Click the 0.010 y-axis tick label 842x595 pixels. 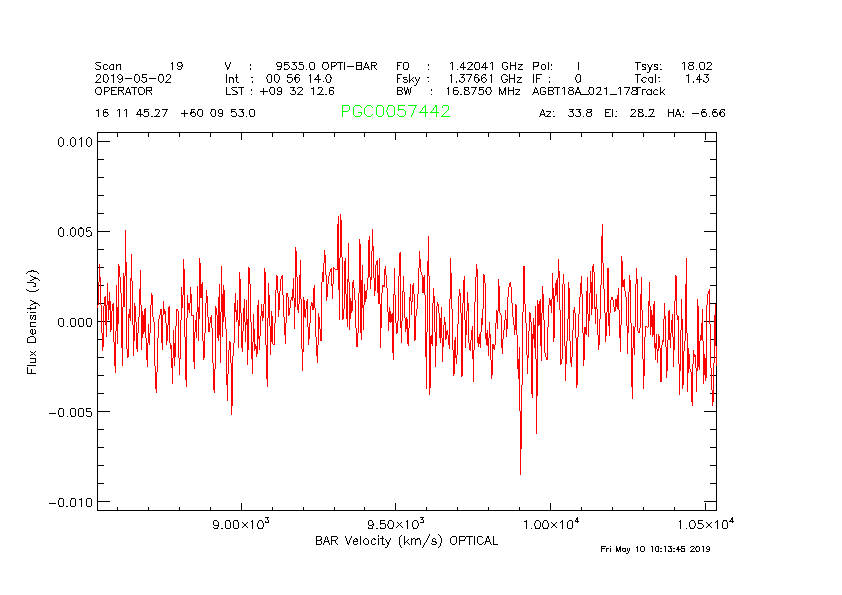click(74, 142)
